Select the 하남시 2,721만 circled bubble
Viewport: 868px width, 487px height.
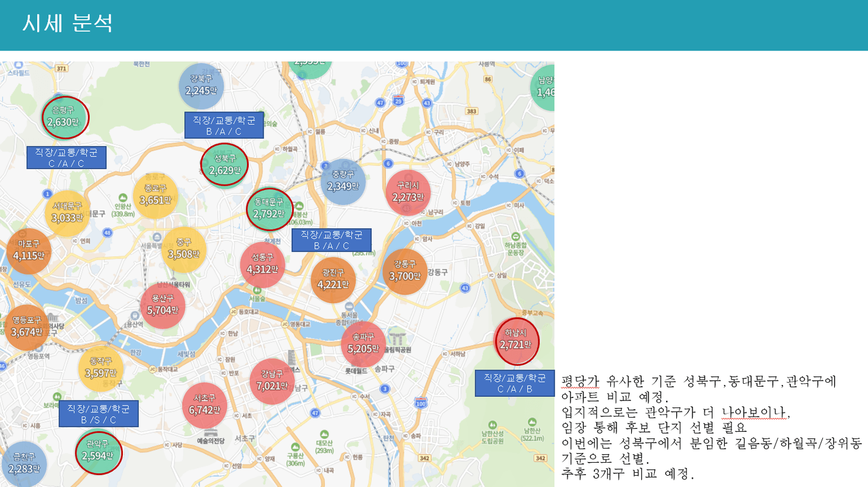(517, 341)
